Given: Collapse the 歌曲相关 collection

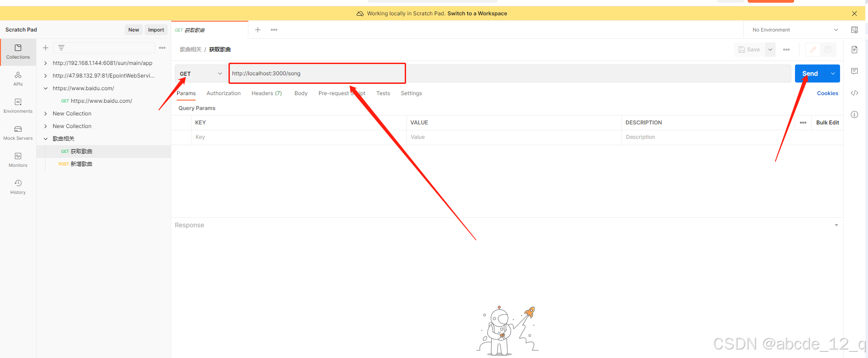Looking at the screenshot, I should coord(46,139).
